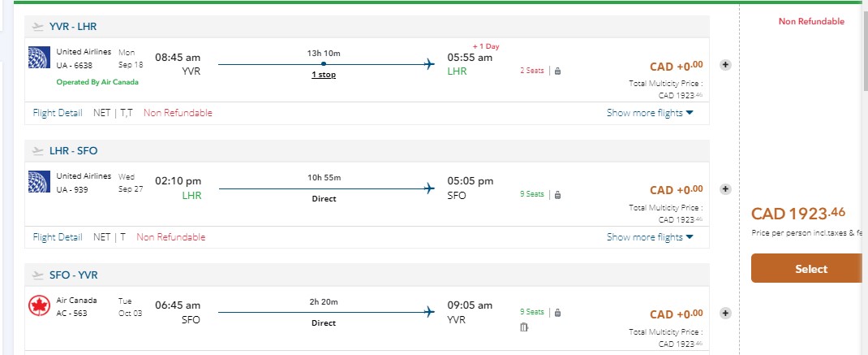Click the plane icon in the SFO - YVR header

(x=38, y=275)
